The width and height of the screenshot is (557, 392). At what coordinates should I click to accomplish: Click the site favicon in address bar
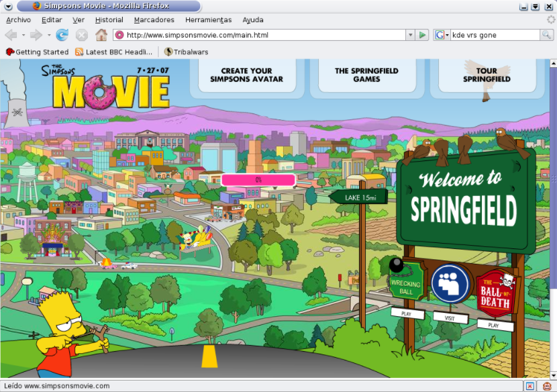(119, 35)
